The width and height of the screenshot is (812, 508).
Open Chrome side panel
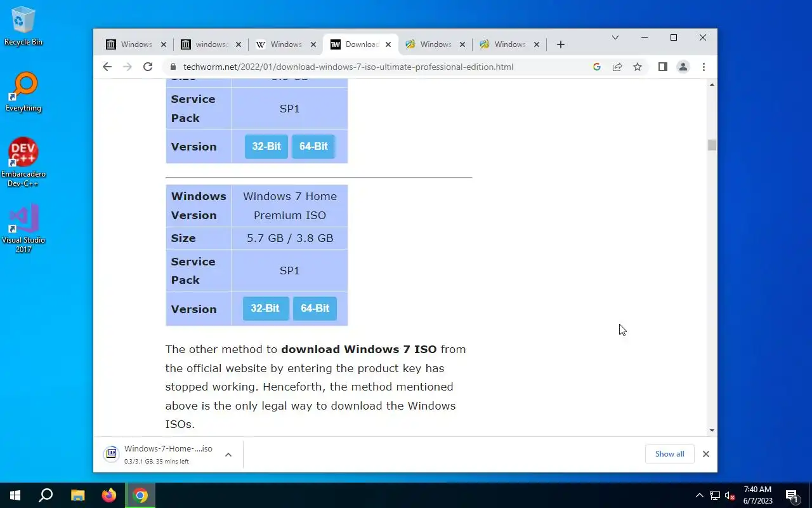[x=662, y=67]
